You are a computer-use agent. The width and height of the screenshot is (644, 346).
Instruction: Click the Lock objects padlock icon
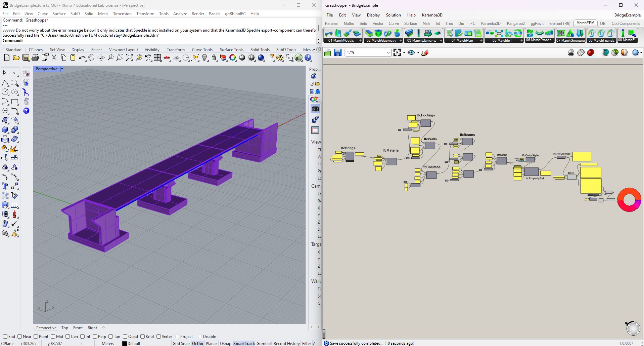click(x=214, y=58)
